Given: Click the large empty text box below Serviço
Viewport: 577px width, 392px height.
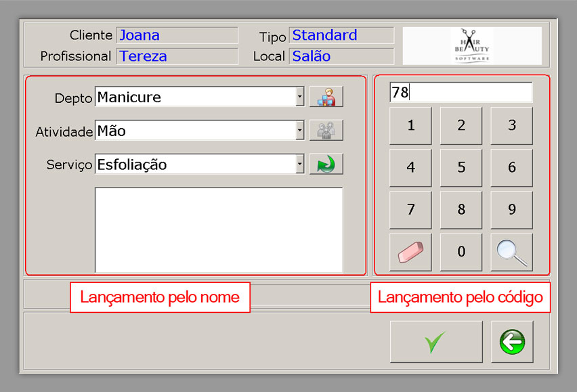Looking at the screenshot, I should [219, 230].
